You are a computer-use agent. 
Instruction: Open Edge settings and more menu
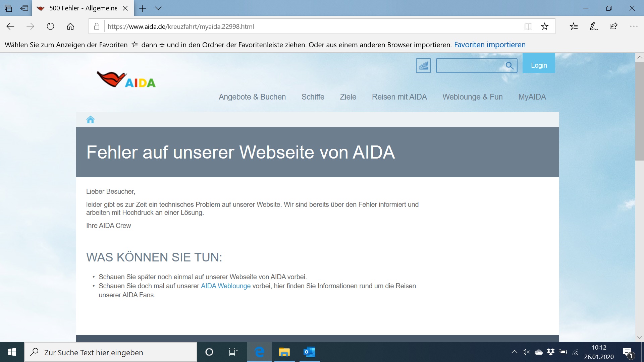point(634,26)
